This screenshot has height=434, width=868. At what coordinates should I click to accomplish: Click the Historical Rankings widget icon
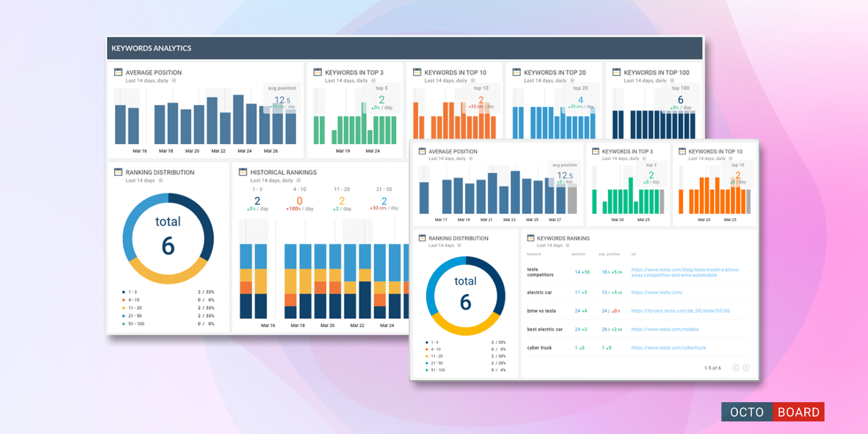tap(242, 172)
